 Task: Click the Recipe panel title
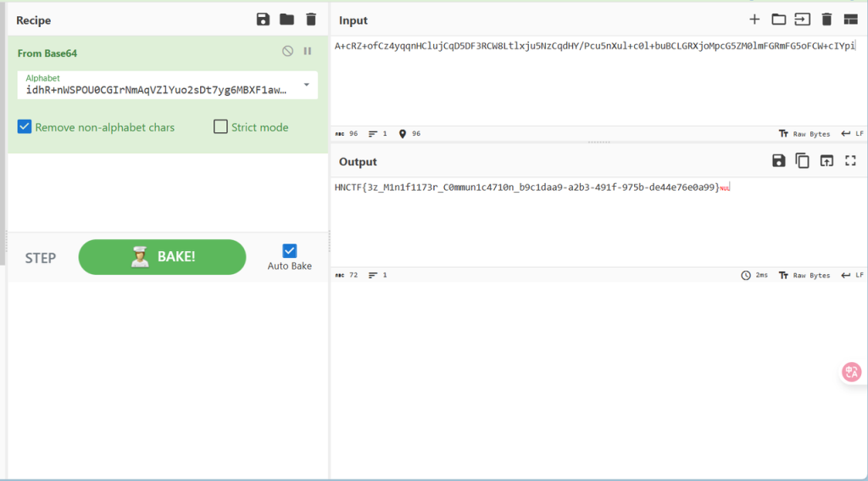[x=33, y=20]
